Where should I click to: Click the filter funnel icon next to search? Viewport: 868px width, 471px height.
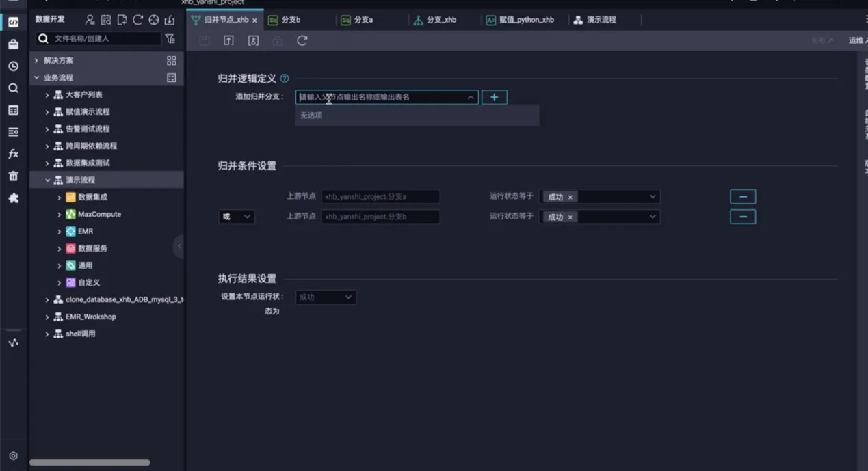point(170,39)
